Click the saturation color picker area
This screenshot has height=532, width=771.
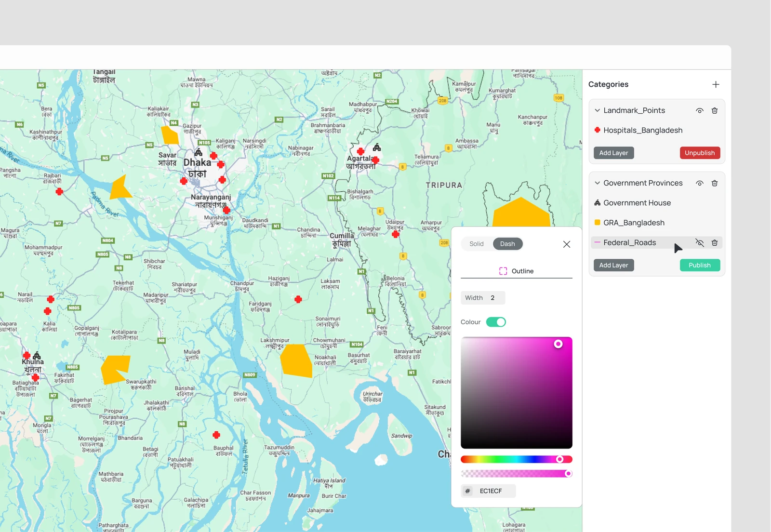click(x=517, y=393)
